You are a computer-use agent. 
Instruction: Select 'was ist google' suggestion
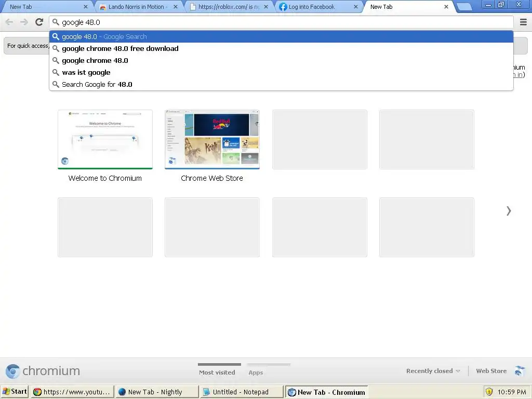click(x=281, y=72)
